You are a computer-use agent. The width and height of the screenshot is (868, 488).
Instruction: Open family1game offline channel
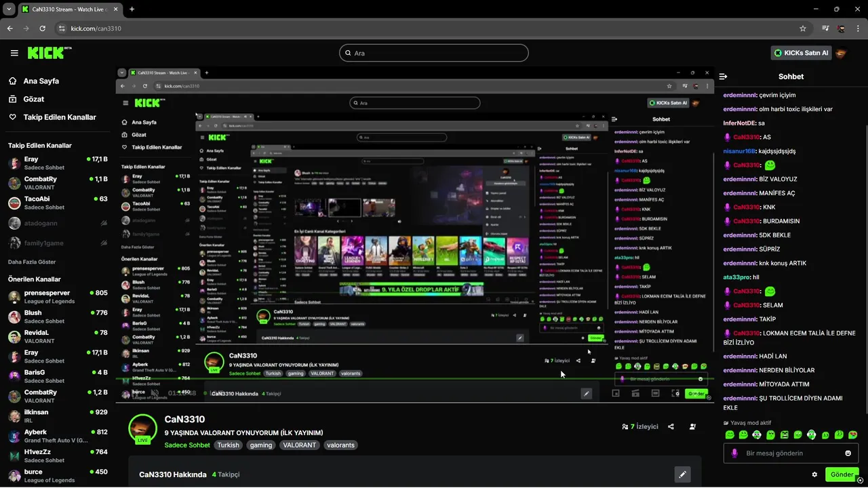pyautogui.click(x=58, y=243)
